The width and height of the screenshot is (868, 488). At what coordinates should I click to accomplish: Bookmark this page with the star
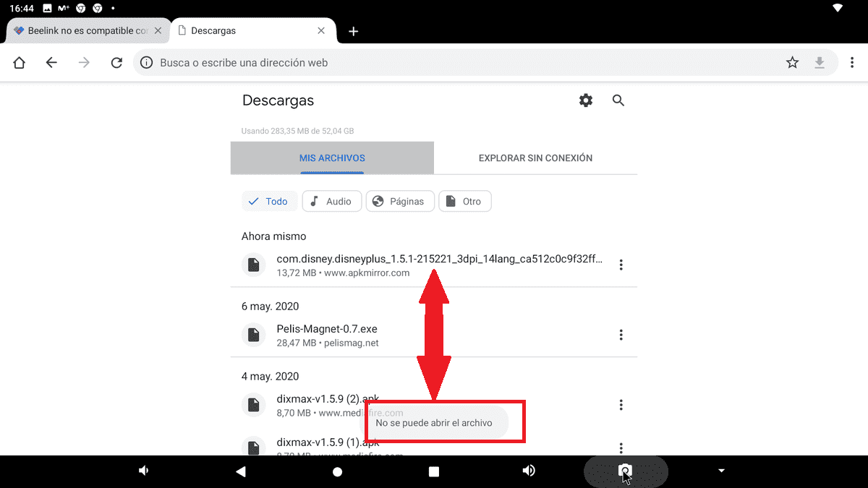(792, 63)
